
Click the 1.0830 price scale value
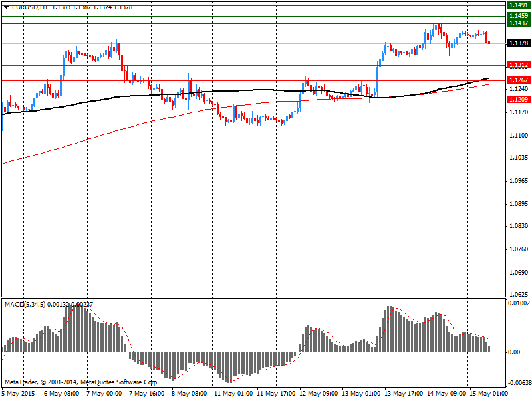point(519,226)
